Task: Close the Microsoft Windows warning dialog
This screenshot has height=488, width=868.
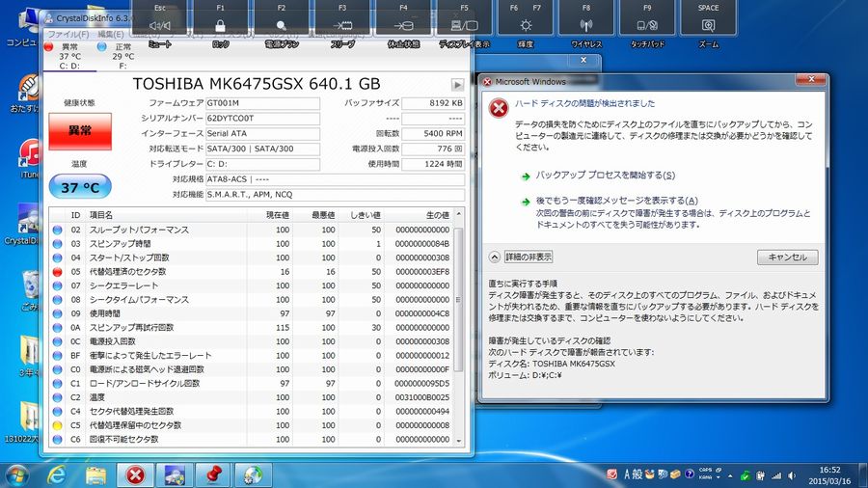Action: tap(811, 80)
